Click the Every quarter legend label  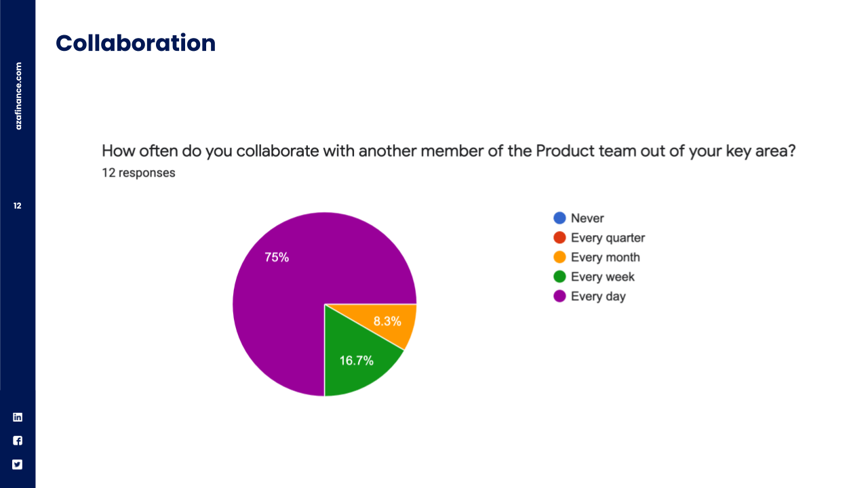tap(608, 238)
